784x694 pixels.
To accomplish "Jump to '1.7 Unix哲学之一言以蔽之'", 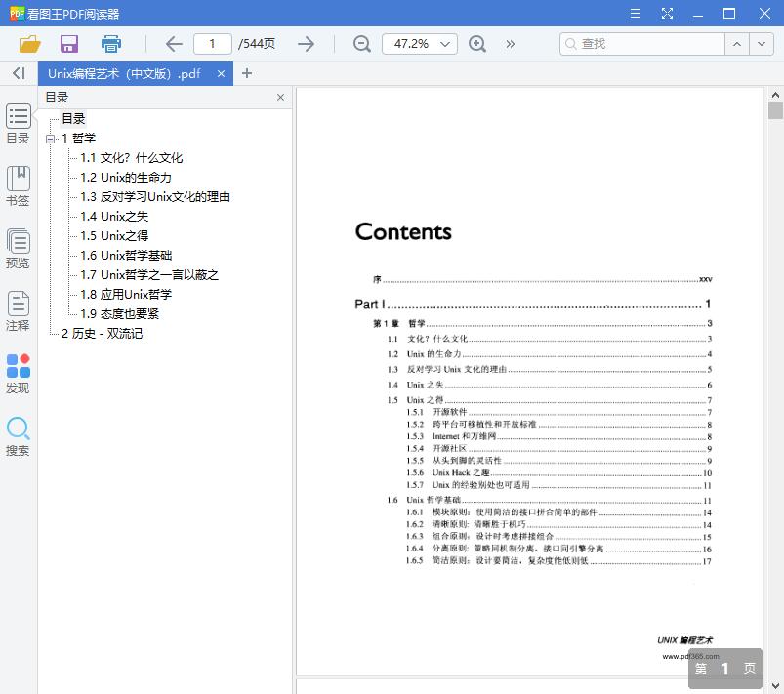I will (149, 275).
